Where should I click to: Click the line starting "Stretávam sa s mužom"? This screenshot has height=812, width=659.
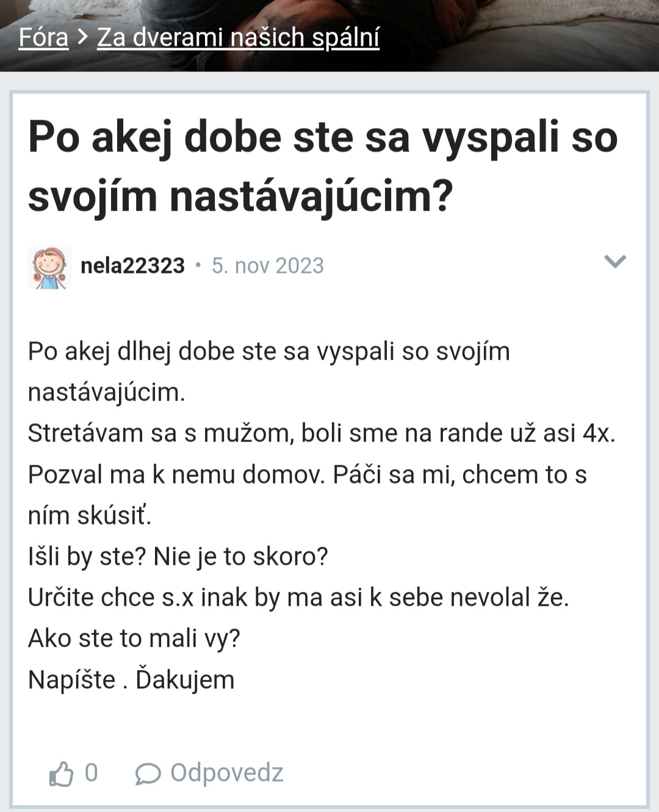[321, 433]
